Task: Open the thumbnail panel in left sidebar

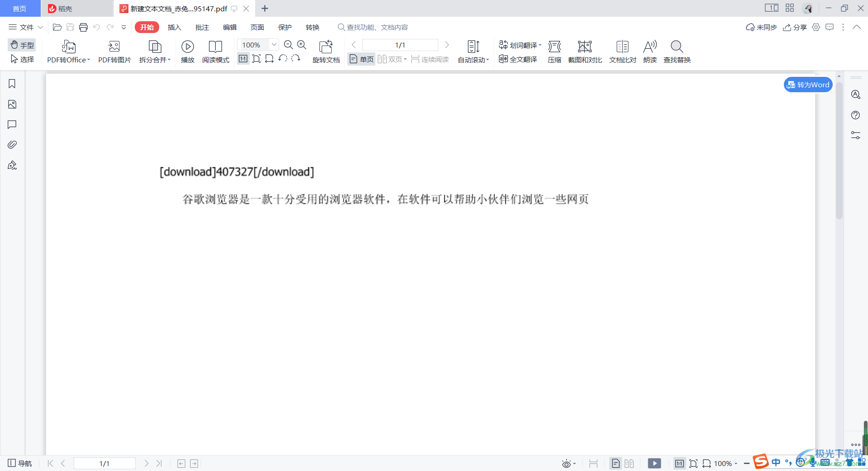Action: pos(12,104)
